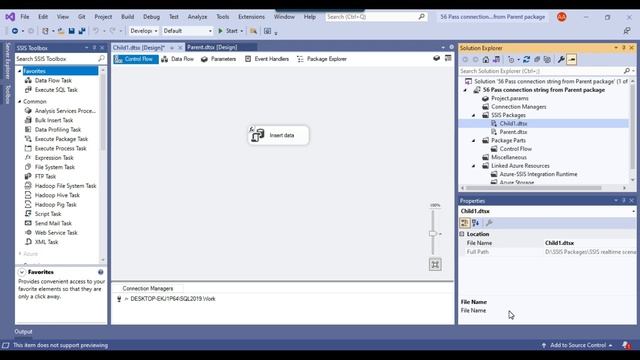Select the Execute Process Task item

pyautogui.click(x=60, y=148)
